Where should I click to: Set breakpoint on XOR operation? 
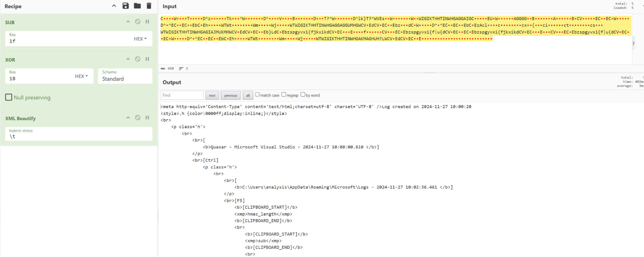(147, 59)
